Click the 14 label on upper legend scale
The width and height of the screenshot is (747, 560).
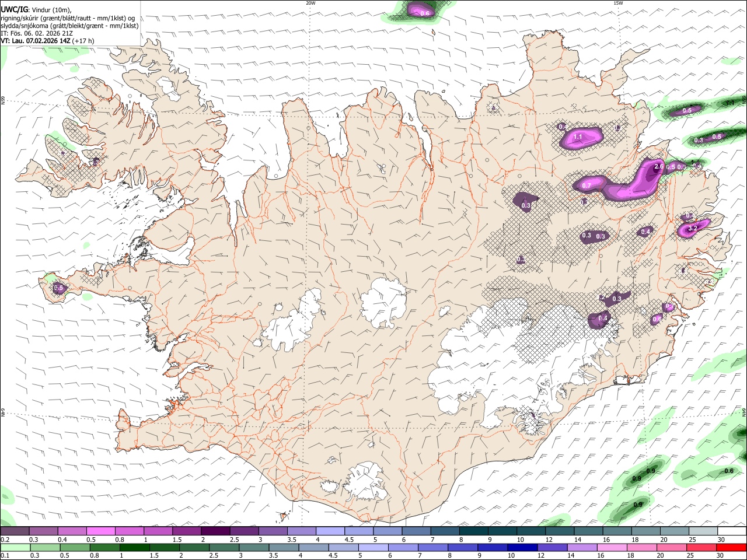578,540
